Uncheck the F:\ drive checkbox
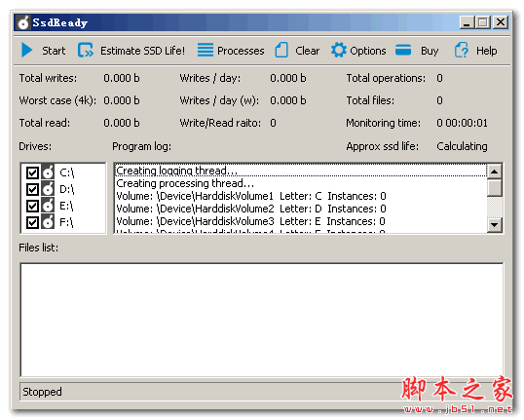 coord(32,222)
